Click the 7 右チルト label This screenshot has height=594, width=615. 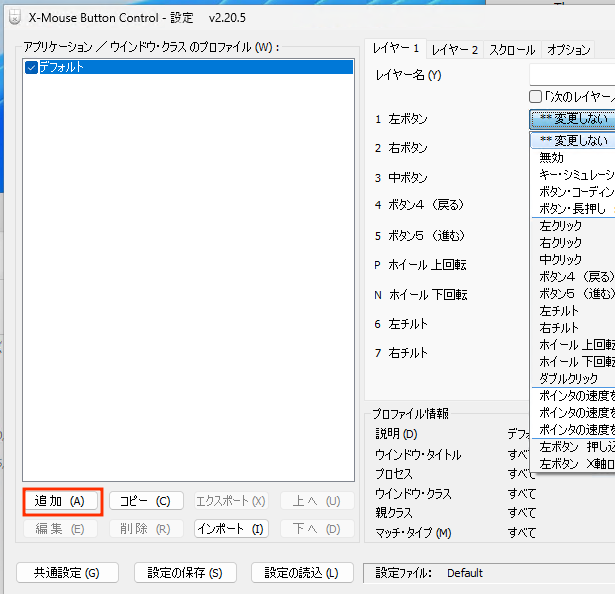click(x=401, y=353)
